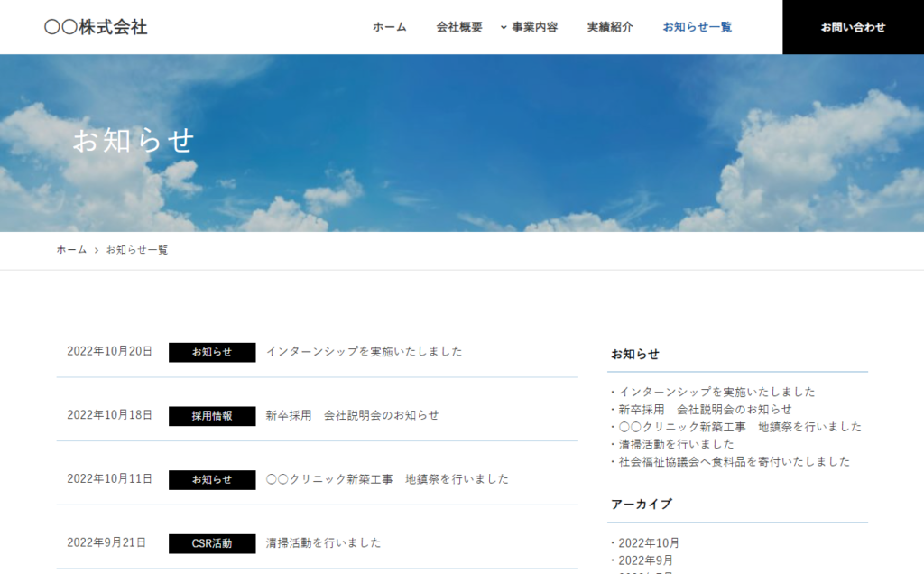Click the お知らせ tag on October 20 post
924x574 pixels.
[x=211, y=352]
